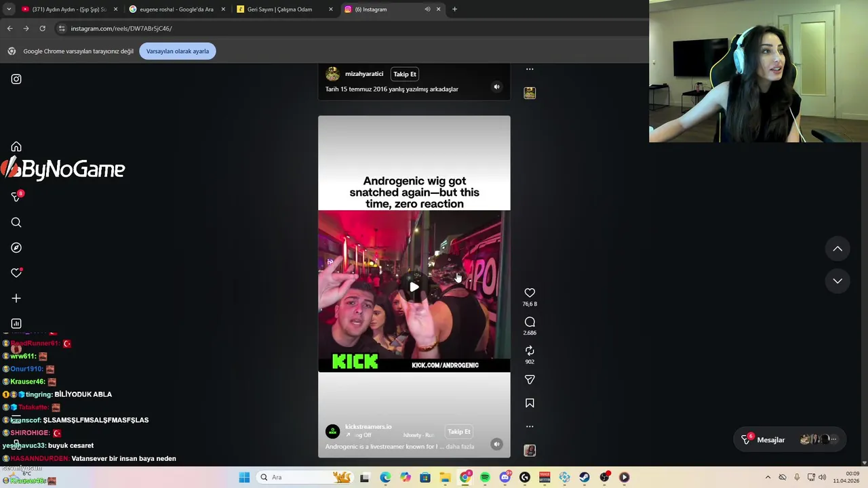The width and height of the screenshot is (868, 488).
Task: Open the Explore compass icon
Action: 16,247
